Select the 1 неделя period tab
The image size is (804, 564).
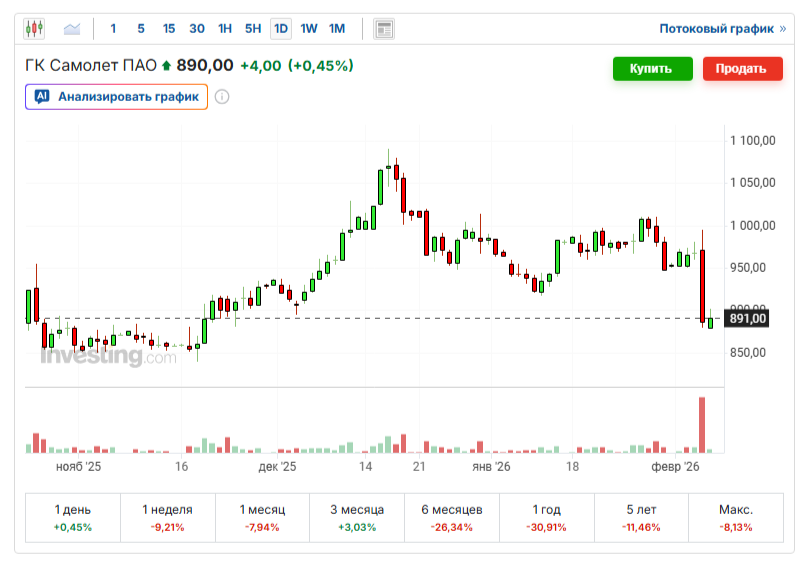(168, 518)
